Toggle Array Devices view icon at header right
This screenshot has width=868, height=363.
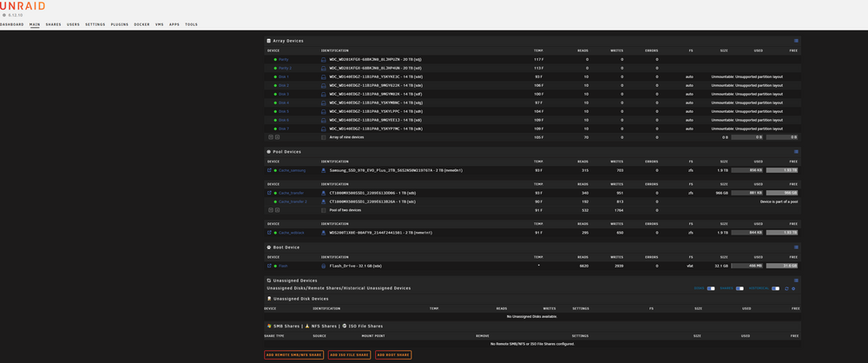coord(796,41)
